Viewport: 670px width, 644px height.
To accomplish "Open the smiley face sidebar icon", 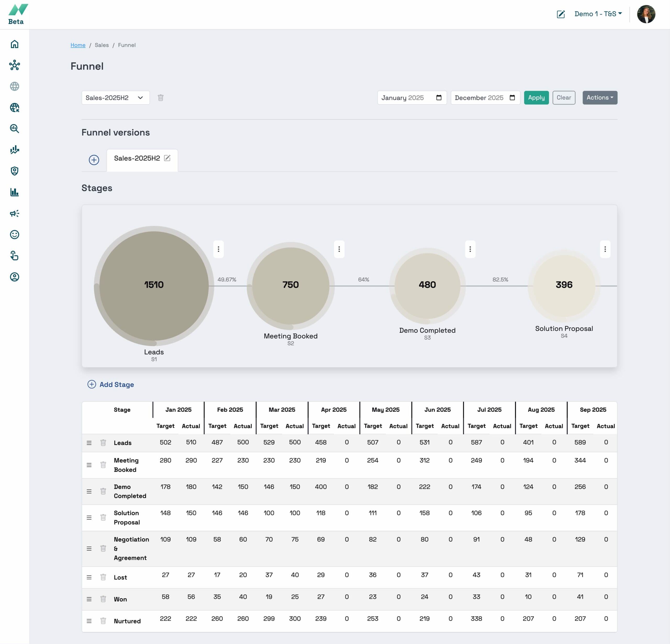I will click(x=14, y=234).
